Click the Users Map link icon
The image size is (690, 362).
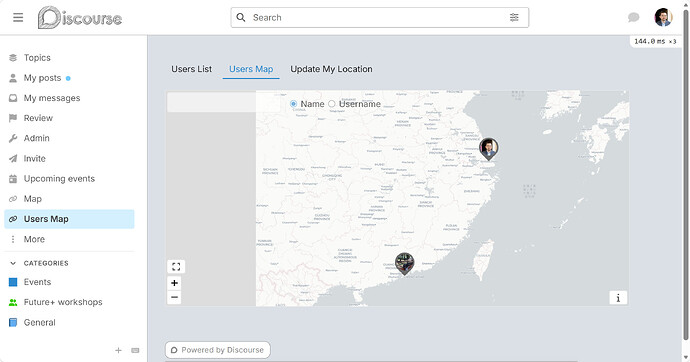[13, 219]
